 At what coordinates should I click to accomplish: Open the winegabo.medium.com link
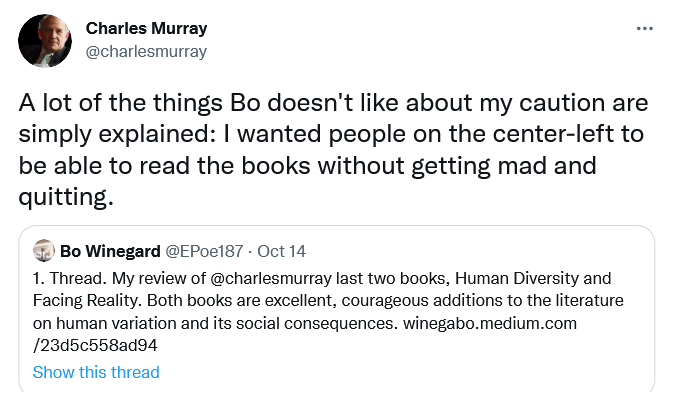[x=490, y=323]
